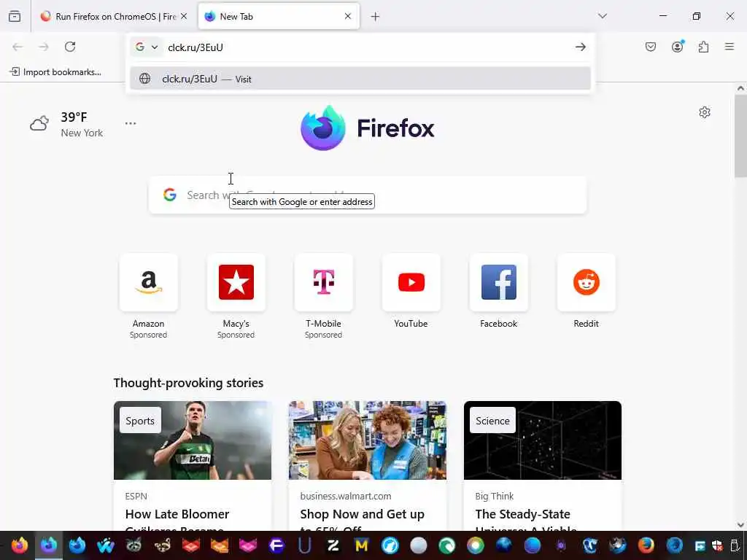Go back with the back arrow
The width and height of the screenshot is (747, 560).
[x=18, y=47]
